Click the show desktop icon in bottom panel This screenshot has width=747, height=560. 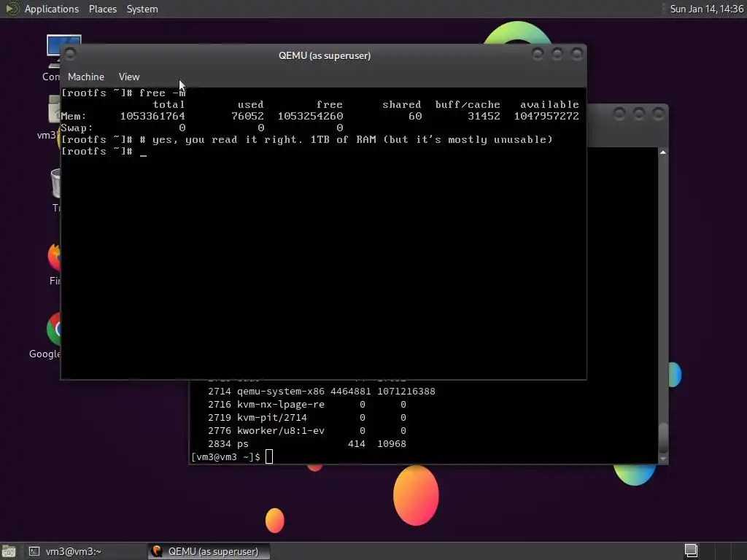[x=9, y=551]
